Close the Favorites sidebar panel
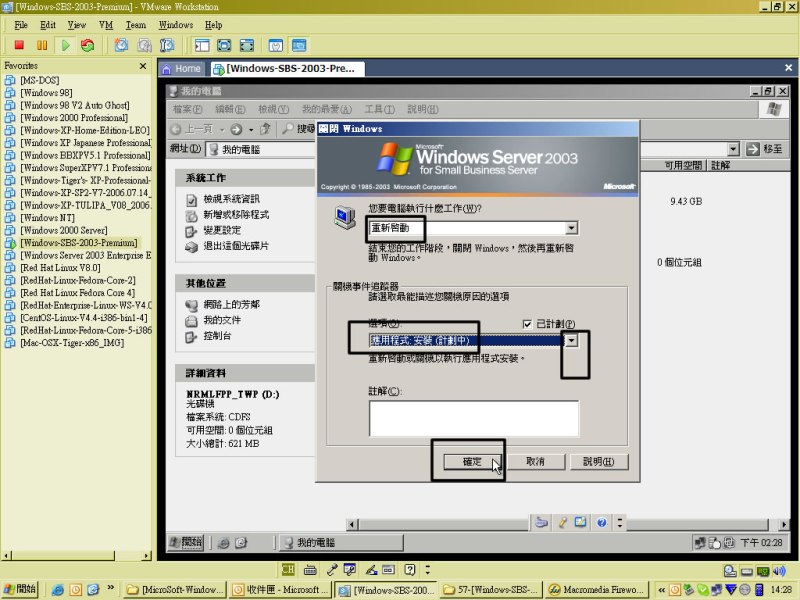Image resolution: width=800 pixels, height=600 pixels. pos(143,66)
